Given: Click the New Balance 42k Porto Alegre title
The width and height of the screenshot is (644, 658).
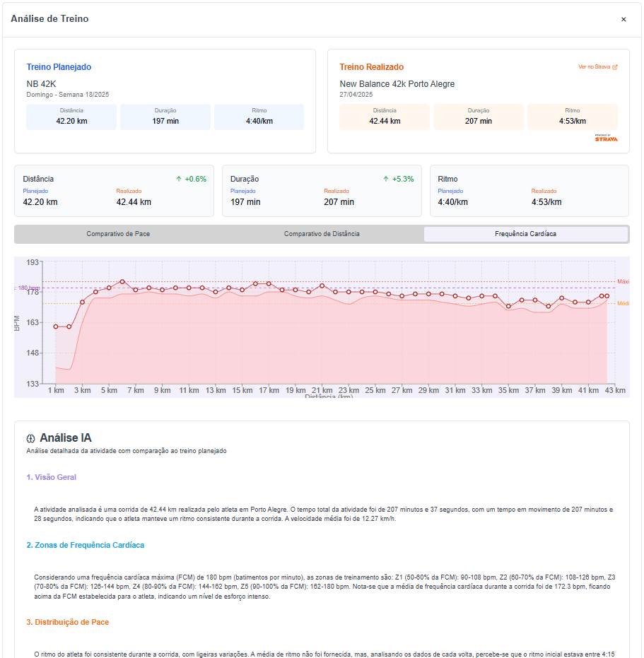Looking at the screenshot, I should (x=397, y=84).
